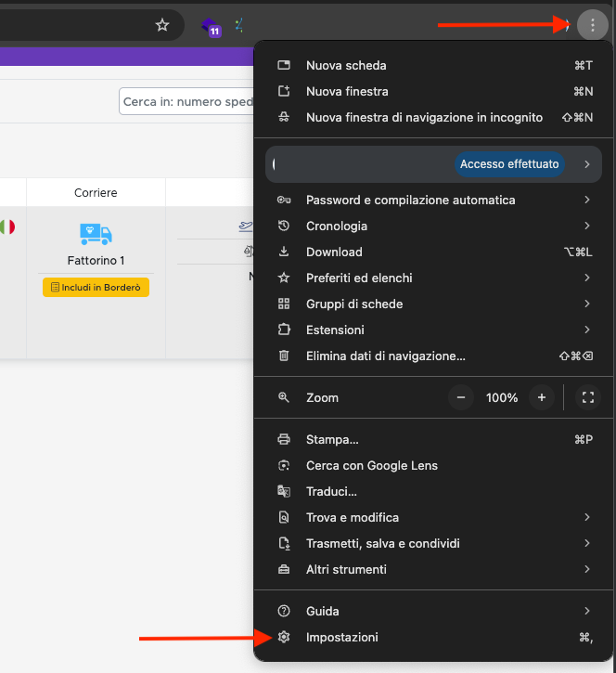Expand Trova e modifica submenu arrow

click(587, 517)
